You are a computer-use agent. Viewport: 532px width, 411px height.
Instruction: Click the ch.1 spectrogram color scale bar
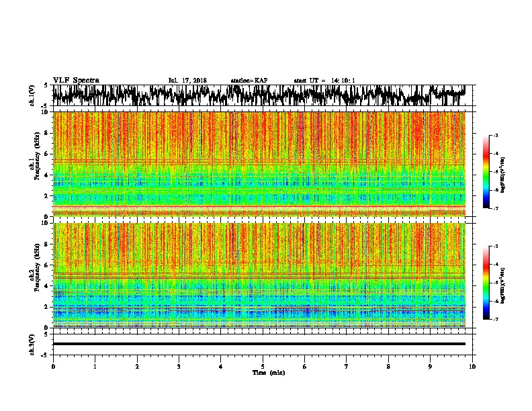coord(486,172)
